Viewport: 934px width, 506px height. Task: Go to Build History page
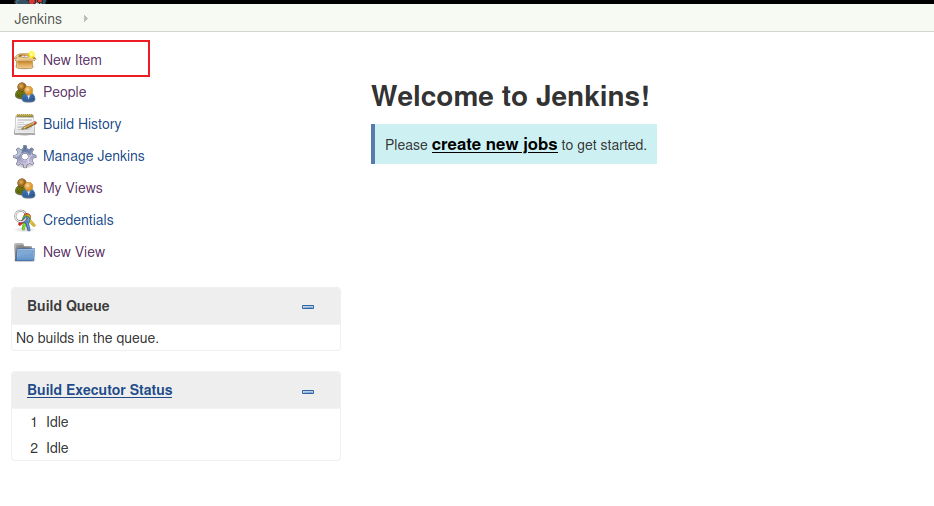pyautogui.click(x=82, y=124)
